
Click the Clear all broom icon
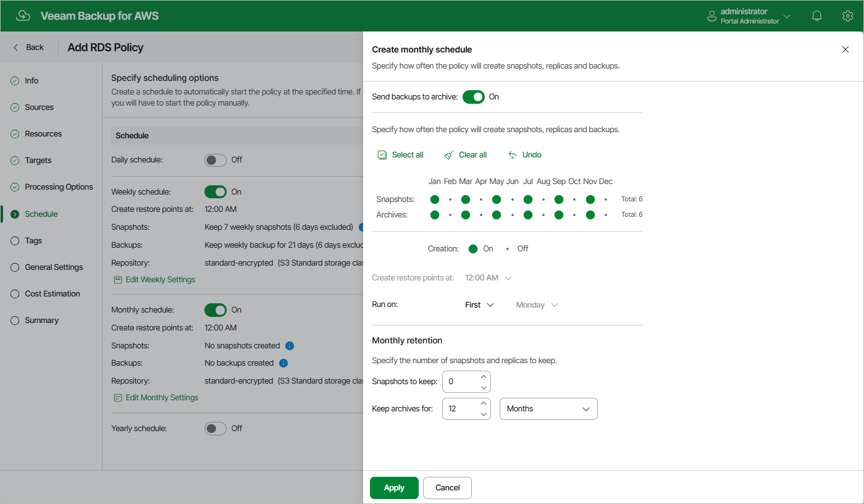click(449, 155)
